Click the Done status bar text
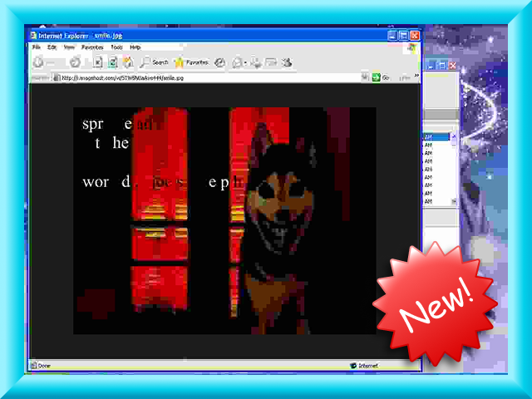This screenshot has height=399, width=532. tap(44, 366)
